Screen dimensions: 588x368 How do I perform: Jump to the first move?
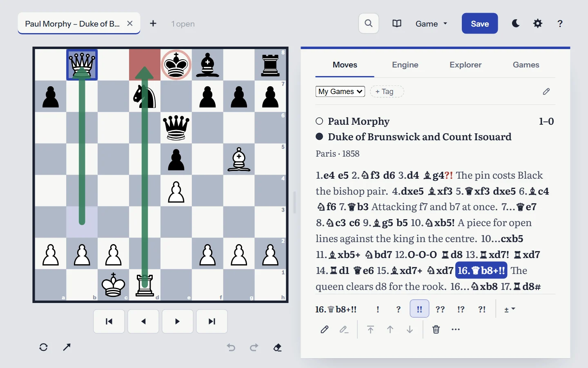click(109, 321)
